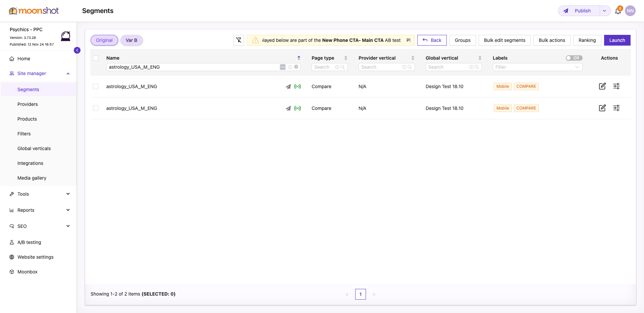Viewport: 644px width, 313px height.
Task: Click the edit icon in the second astrology_USA_M_ENG row
Action: [602, 108]
